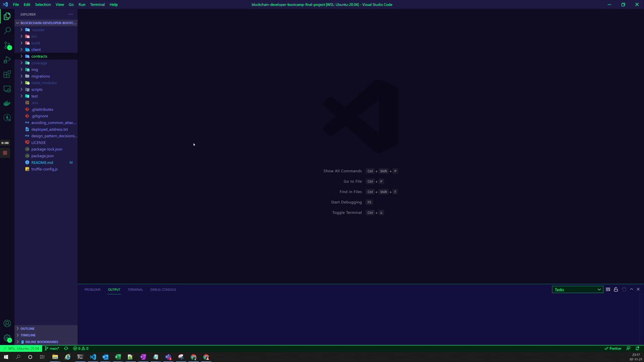Open deployed_address.txt file
The height and width of the screenshot is (362, 644).
coord(46,129)
